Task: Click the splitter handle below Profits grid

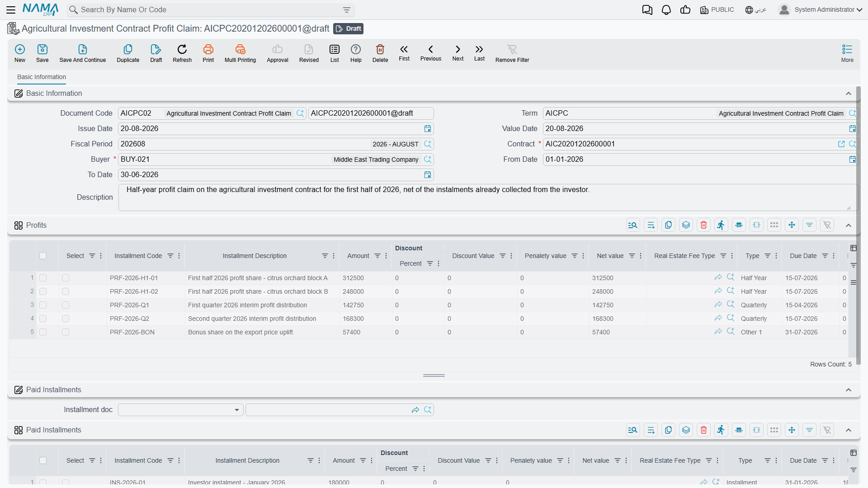Action: coord(434,375)
